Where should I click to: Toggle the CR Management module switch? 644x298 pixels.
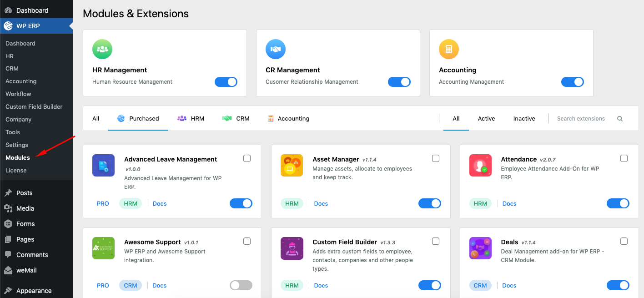pyautogui.click(x=399, y=82)
